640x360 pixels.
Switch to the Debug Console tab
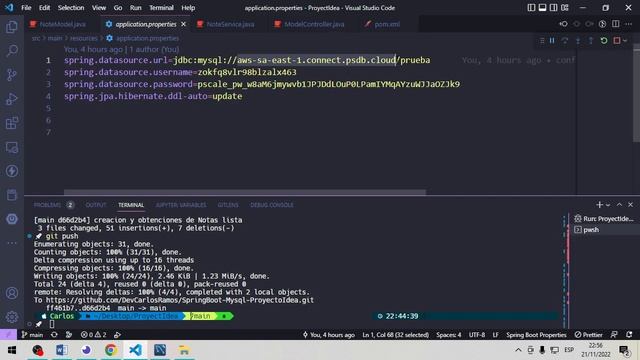[271, 205]
